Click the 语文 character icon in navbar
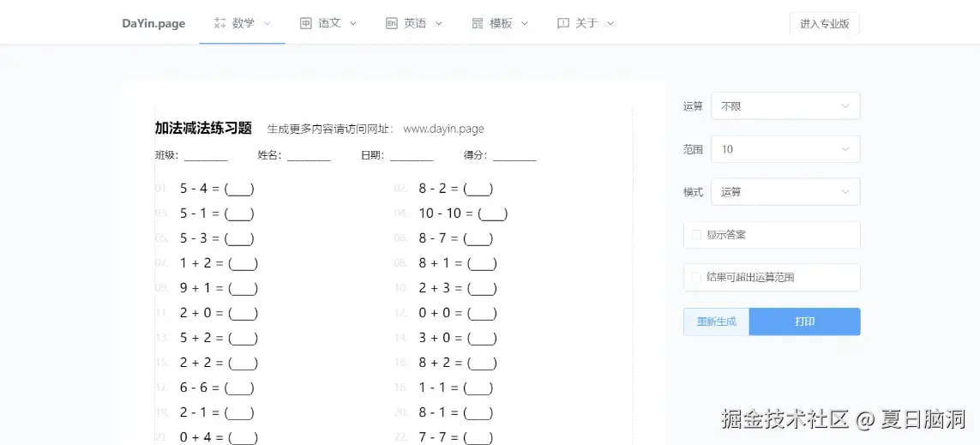Image resolution: width=980 pixels, height=445 pixels. pos(305,23)
